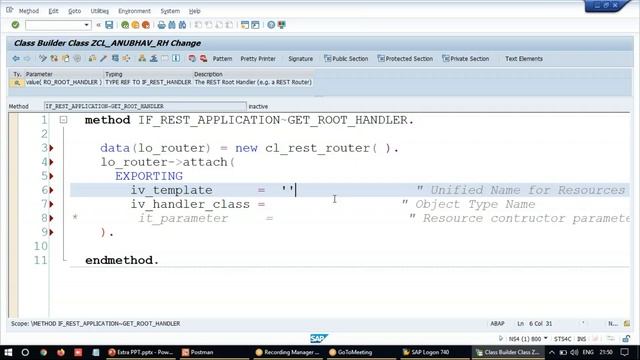The height and width of the screenshot is (360, 640).
Task: Collapse the method block at line 1
Action: point(63,120)
